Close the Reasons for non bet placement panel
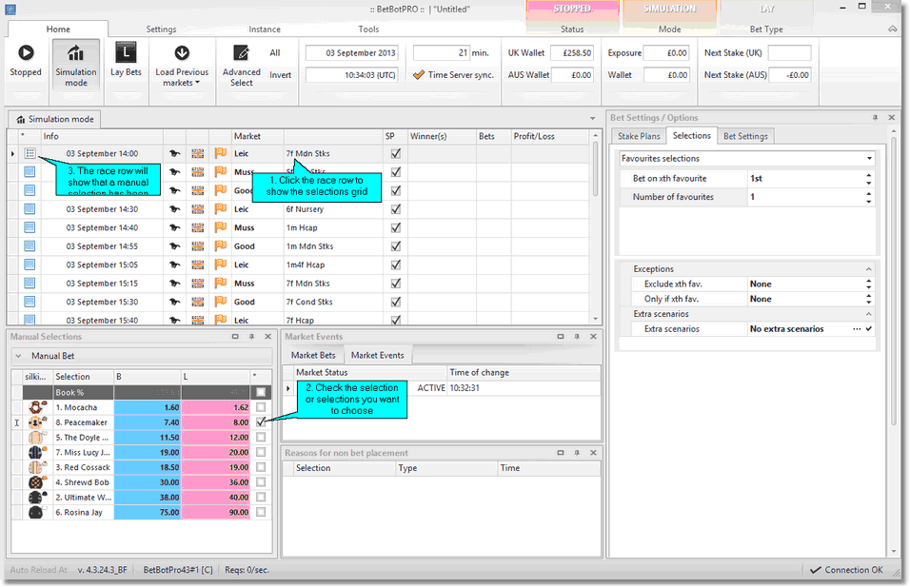 pyautogui.click(x=593, y=452)
